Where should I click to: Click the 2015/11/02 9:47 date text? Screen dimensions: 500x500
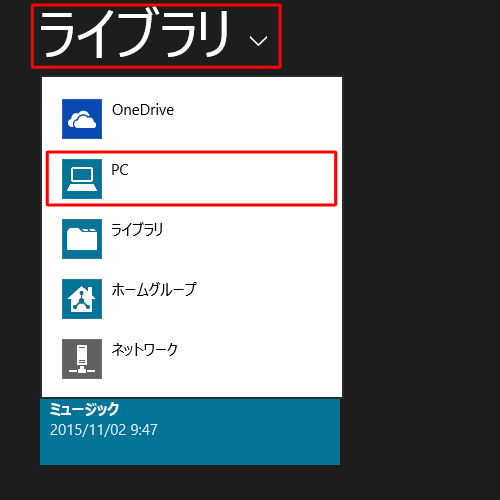coord(104,430)
